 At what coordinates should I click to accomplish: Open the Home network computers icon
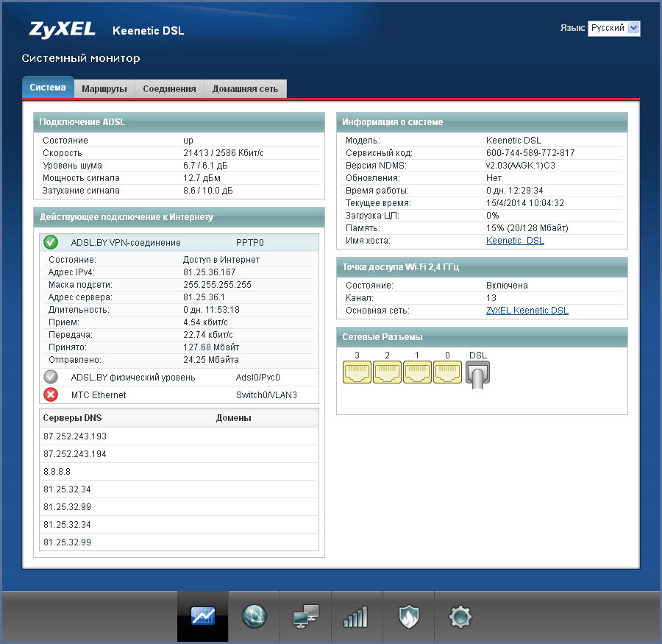click(305, 616)
